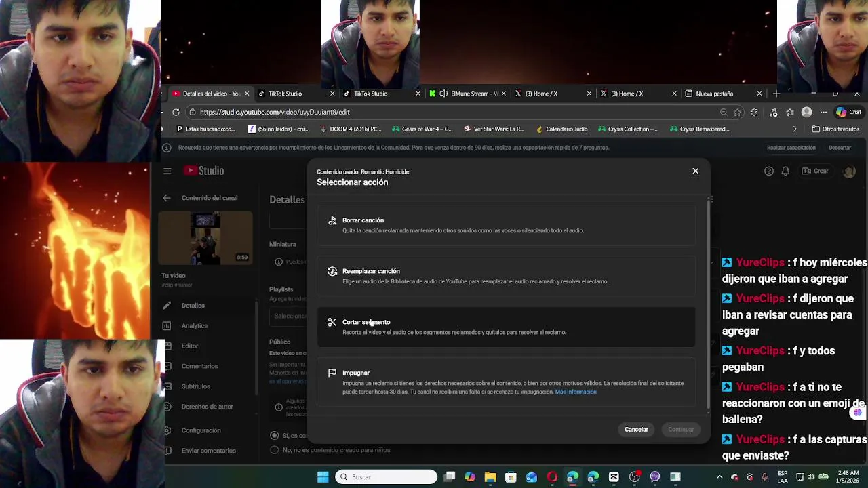Open Opera from the taskbar

point(552,477)
